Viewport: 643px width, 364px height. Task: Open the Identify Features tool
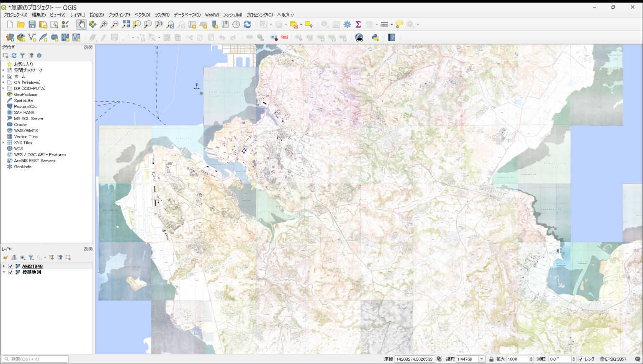point(324,24)
